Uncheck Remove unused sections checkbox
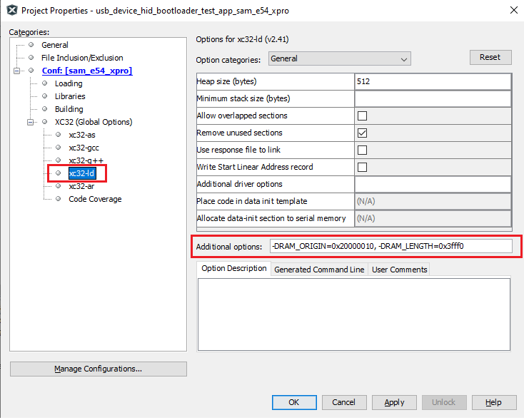This screenshot has height=420, width=524. tap(362, 133)
